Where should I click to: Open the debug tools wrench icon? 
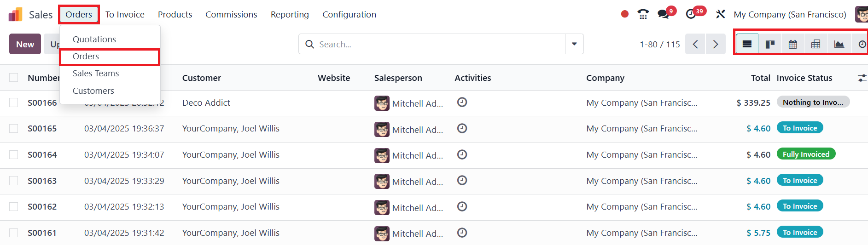coord(721,14)
